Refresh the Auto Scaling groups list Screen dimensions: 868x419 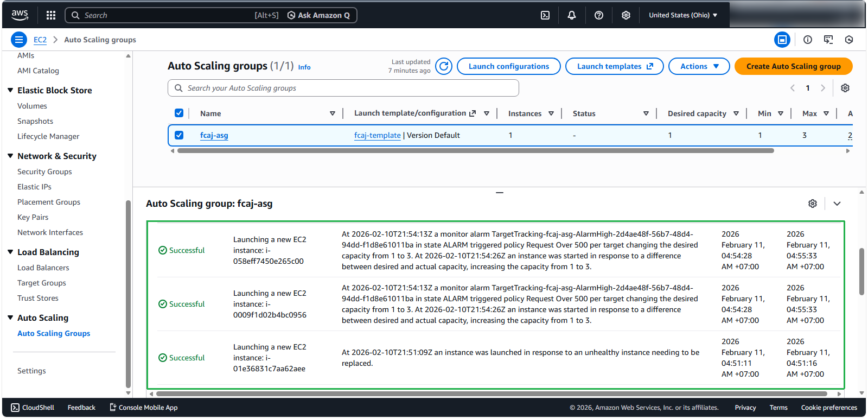point(444,66)
